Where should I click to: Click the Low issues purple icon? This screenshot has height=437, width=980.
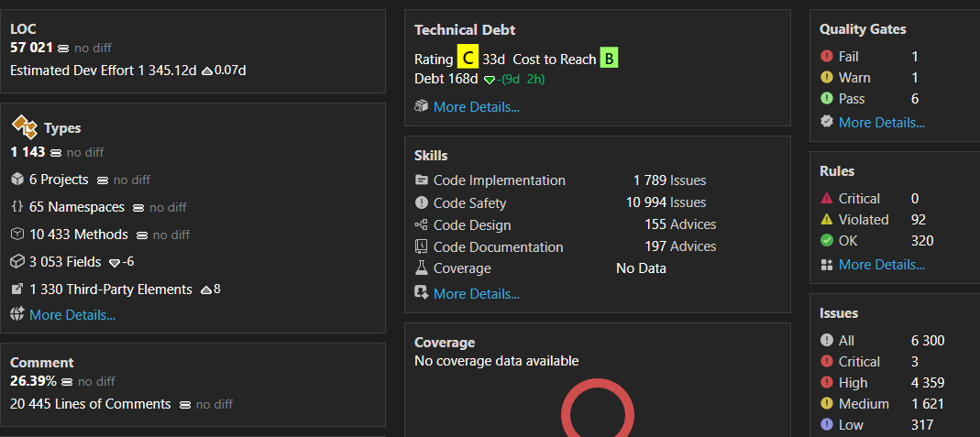click(826, 425)
